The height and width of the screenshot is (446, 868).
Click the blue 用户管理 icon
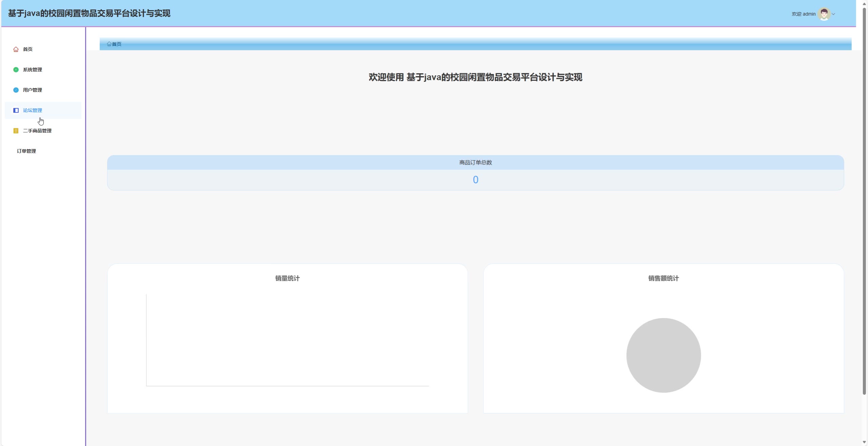(16, 90)
